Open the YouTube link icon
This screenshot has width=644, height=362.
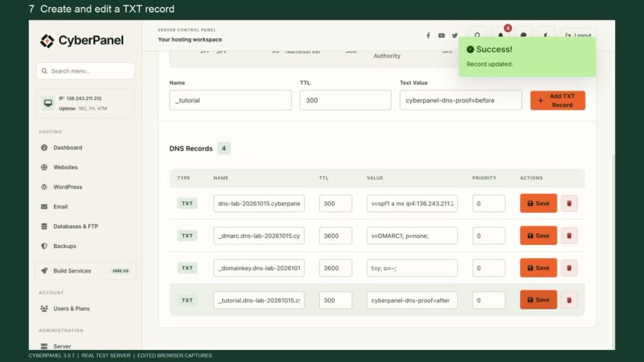(x=441, y=36)
